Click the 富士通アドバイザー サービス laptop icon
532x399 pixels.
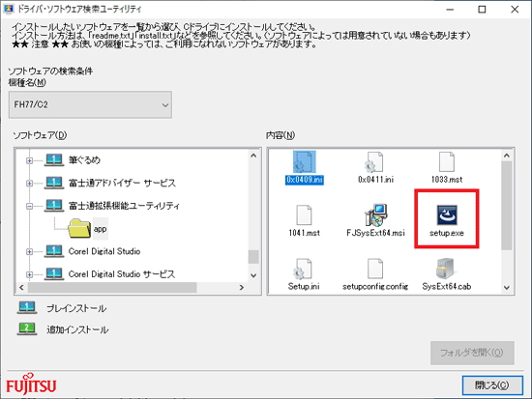click(x=54, y=183)
